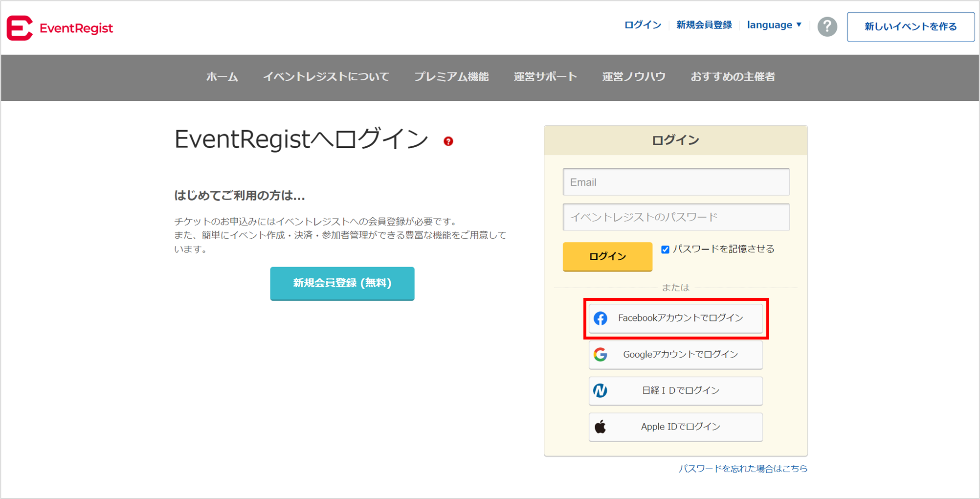Open the パスワードを忘れた場合はこちら link
The image size is (980, 499).
[x=743, y=469]
